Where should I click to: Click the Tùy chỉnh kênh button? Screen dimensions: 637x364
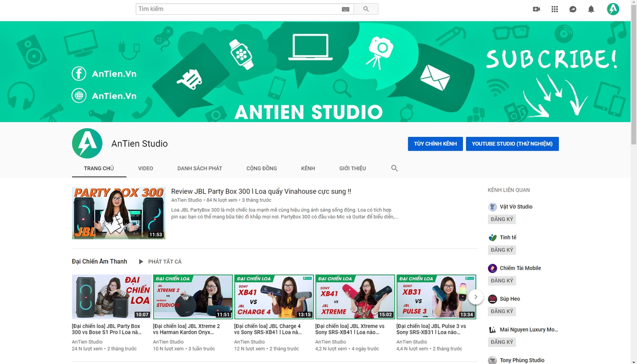coord(435,144)
